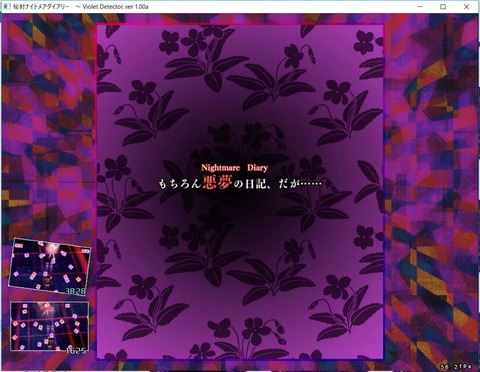
Task: Click the Japanese subtitle 'もちろん悪夢の日記、だが……'
Action: click(x=240, y=183)
